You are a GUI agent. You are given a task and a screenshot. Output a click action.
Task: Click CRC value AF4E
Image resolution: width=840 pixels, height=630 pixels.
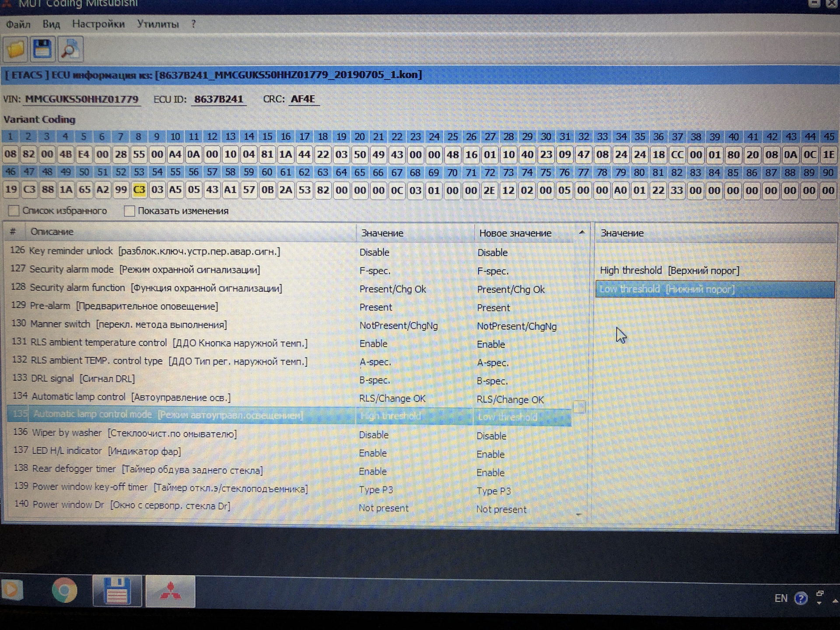click(x=303, y=99)
